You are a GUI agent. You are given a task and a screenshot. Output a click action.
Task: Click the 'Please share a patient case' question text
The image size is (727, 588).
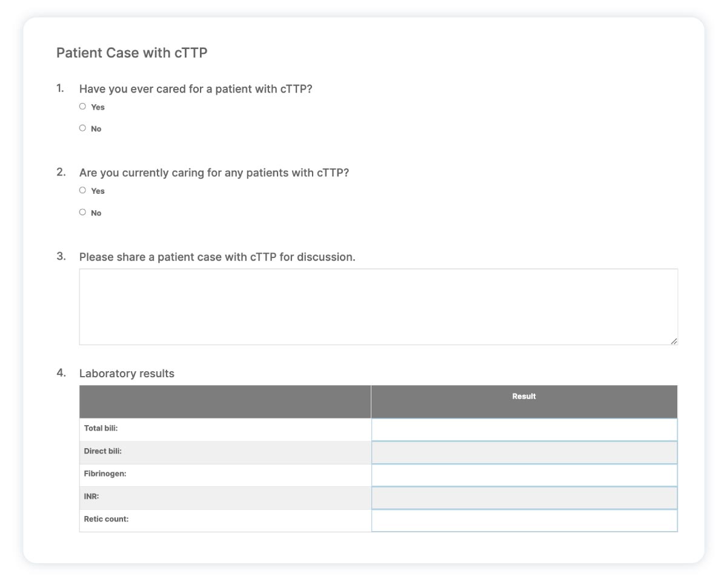point(217,257)
